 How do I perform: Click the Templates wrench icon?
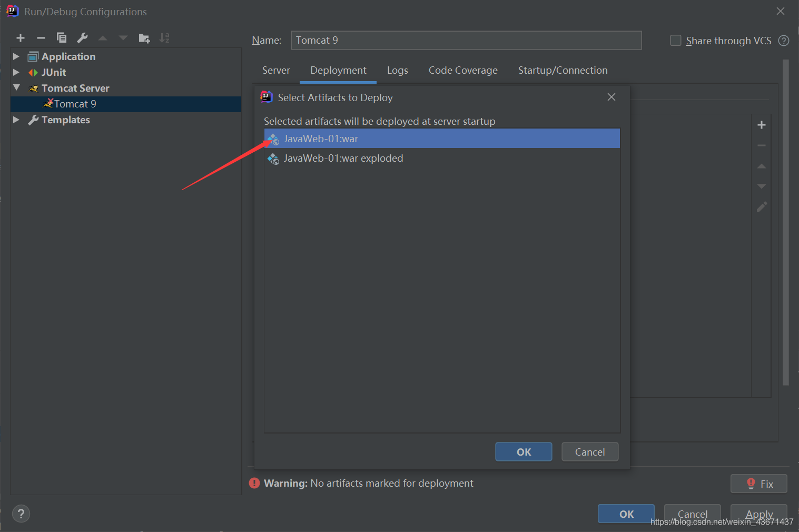coord(33,120)
